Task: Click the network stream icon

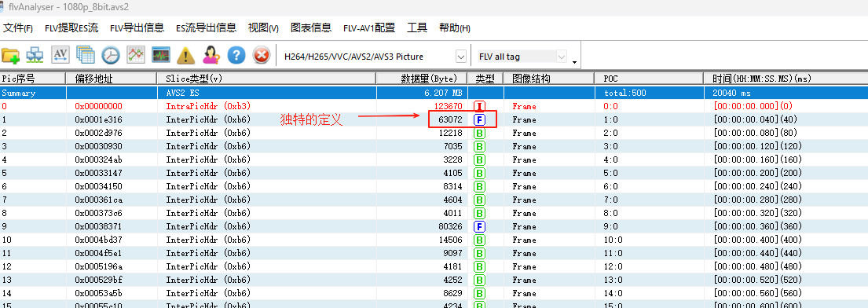Action: pyautogui.click(x=35, y=56)
